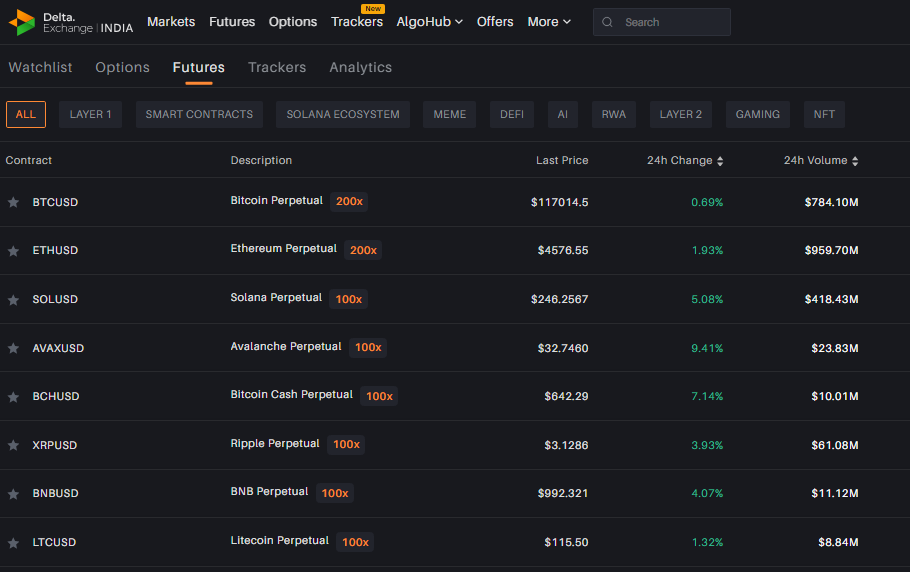Star BTCUSD to add to watchlist
This screenshot has height=572, width=910.
(x=13, y=202)
